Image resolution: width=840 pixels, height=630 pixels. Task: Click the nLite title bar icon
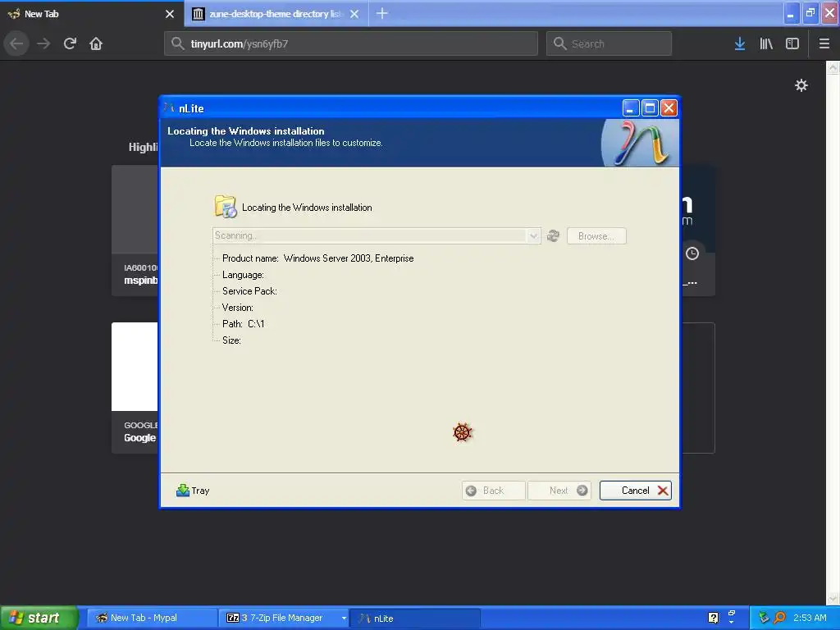[x=169, y=107]
